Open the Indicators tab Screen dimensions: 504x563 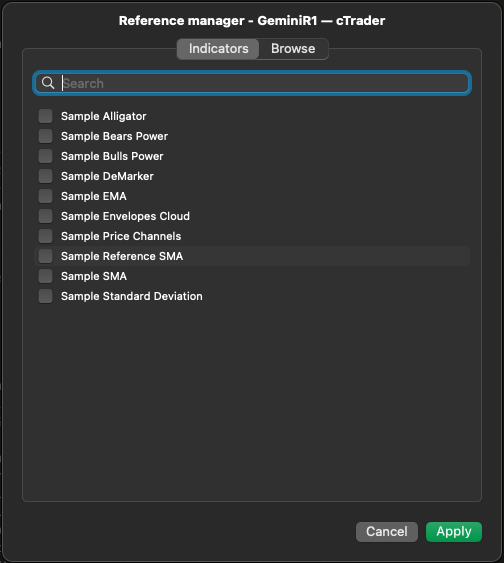218,48
